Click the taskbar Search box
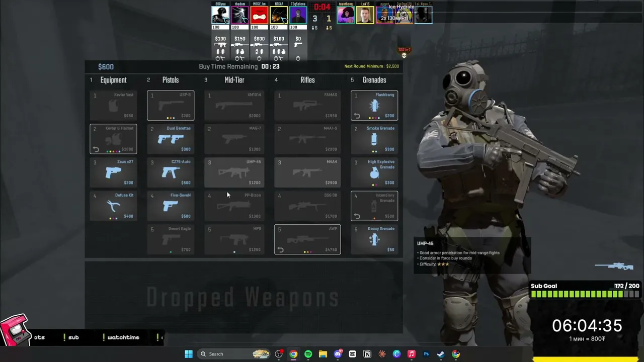 coord(234,354)
